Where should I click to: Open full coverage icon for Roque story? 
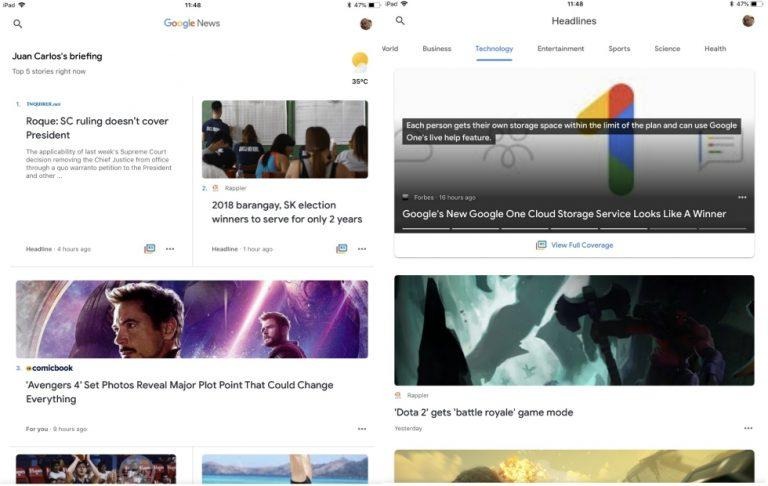click(150, 248)
